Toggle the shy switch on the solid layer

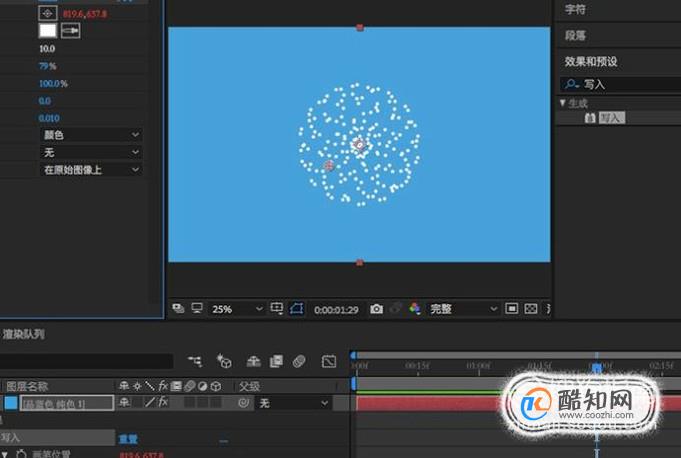[x=124, y=402]
